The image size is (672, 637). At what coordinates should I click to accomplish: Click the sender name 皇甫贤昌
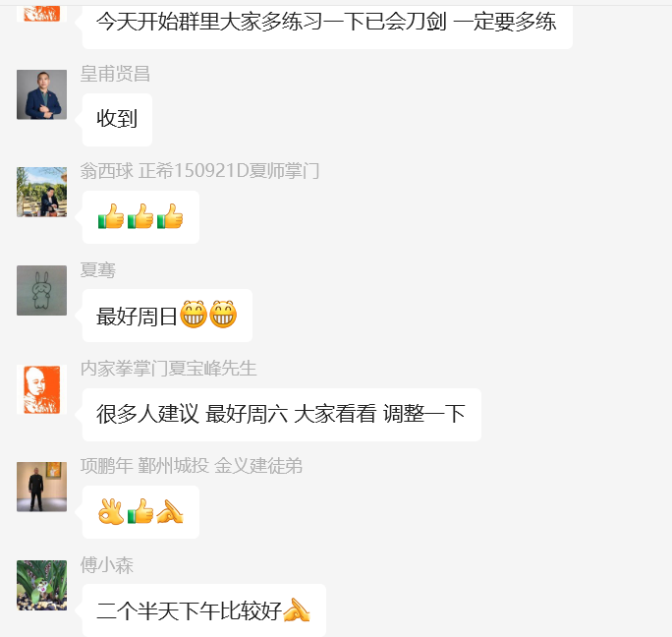click(115, 74)
